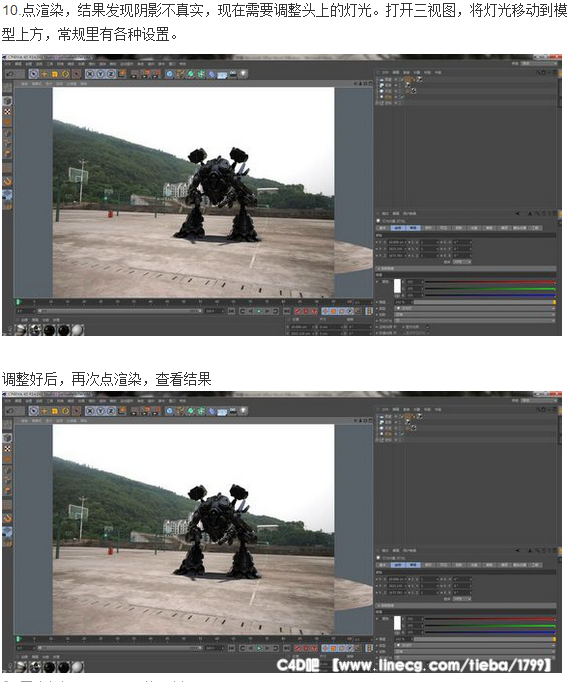
Task: Adjust blue color slider in first screenshot
Action: (x=490, y=295)
